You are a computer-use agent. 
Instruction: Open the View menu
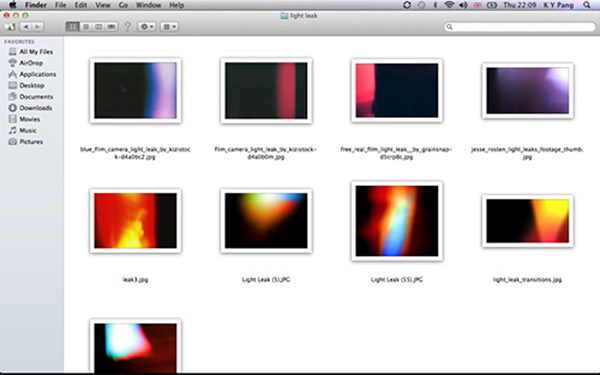coord(102,5)
